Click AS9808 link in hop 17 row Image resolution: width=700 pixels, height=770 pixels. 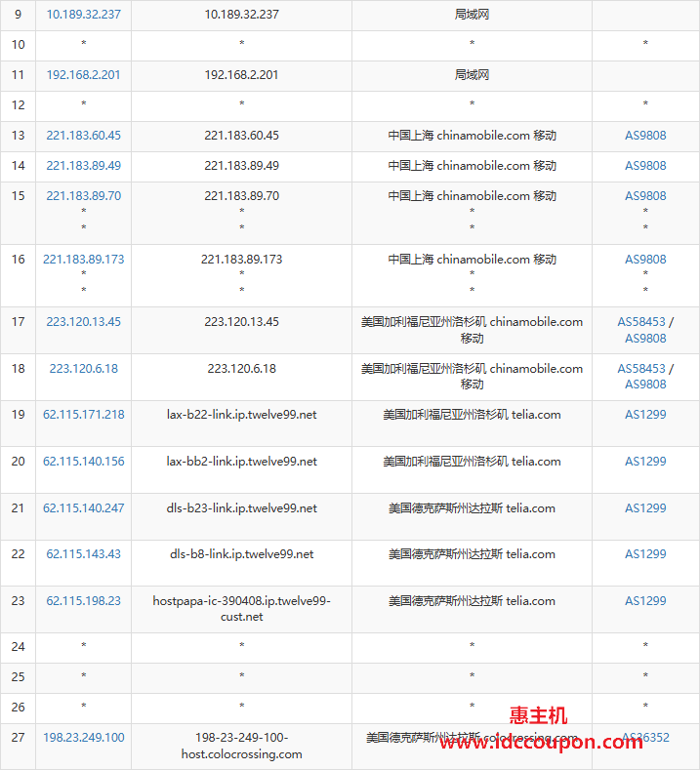645,338
